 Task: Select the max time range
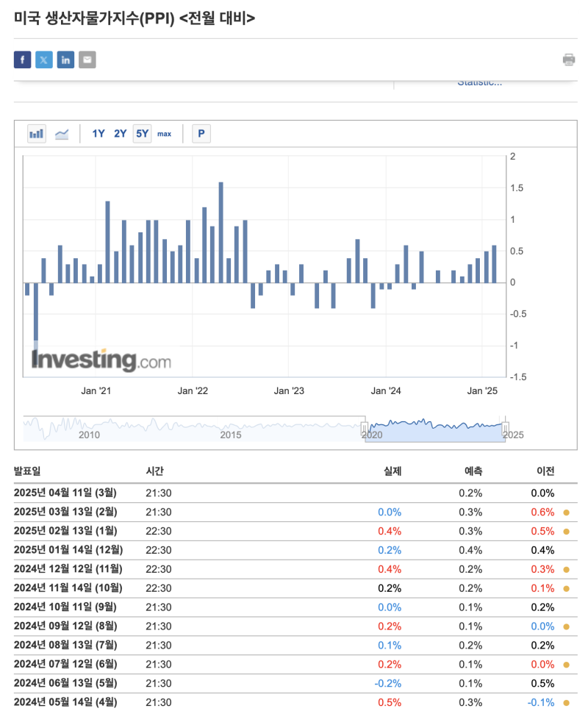(x=164, y=134)
